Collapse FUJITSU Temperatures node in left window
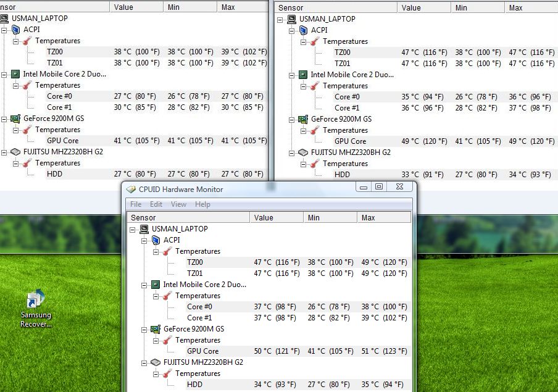This screenshot has height=392, width=558. (15, 164)
